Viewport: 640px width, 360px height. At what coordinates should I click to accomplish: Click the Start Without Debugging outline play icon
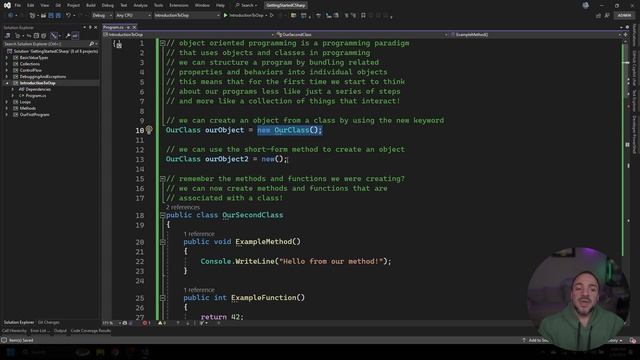(x=272, y=15)
